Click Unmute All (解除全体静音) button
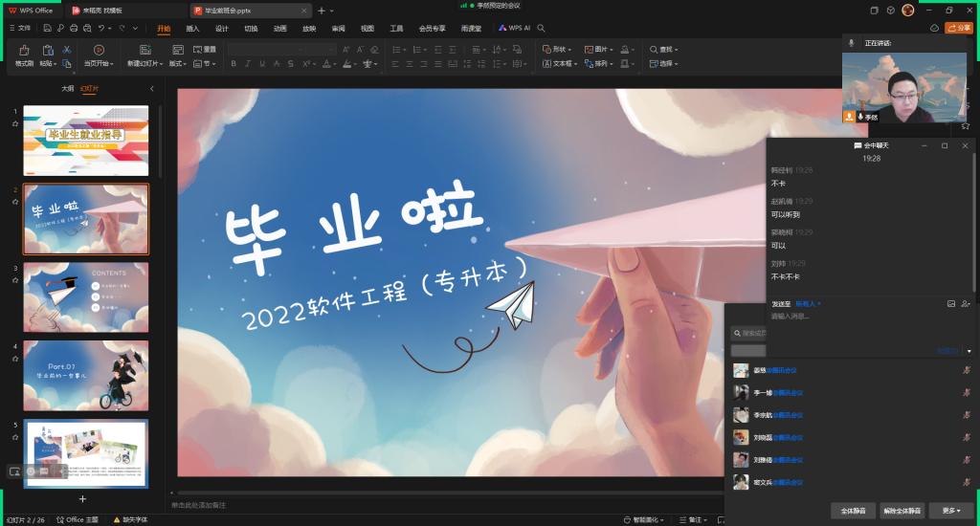Image resolution: width=980 pixels, height=526 pixels. 902,511
